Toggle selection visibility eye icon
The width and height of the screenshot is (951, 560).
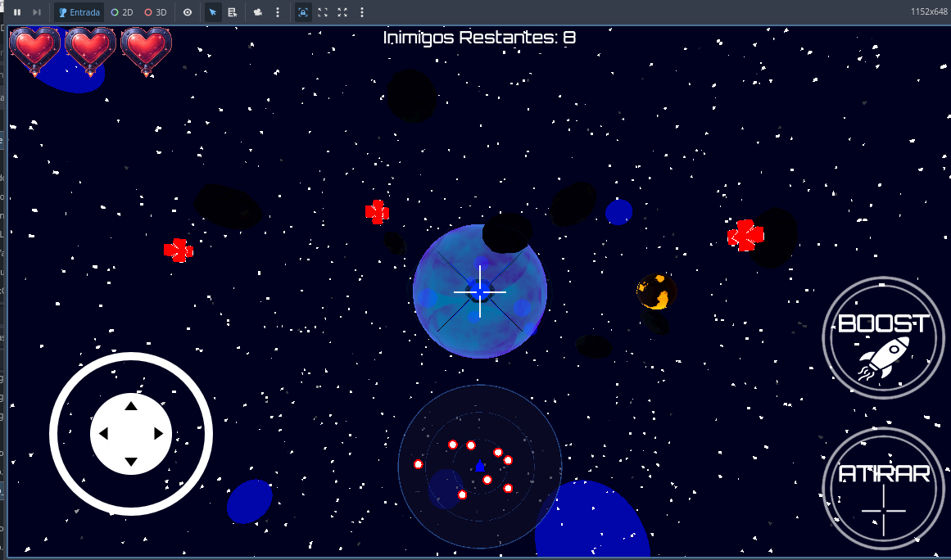(188, 12)
